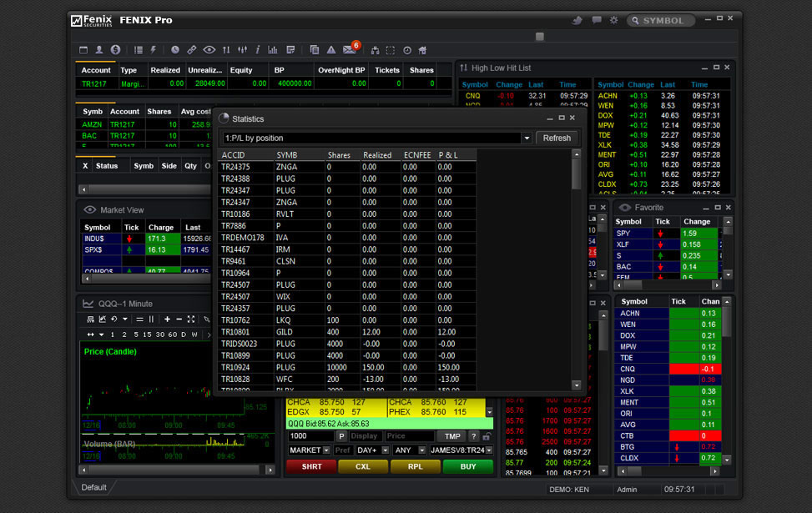Select the 5 minute chart interval
Viewport: 812px width, 513px height.
[x=136, y=334]
